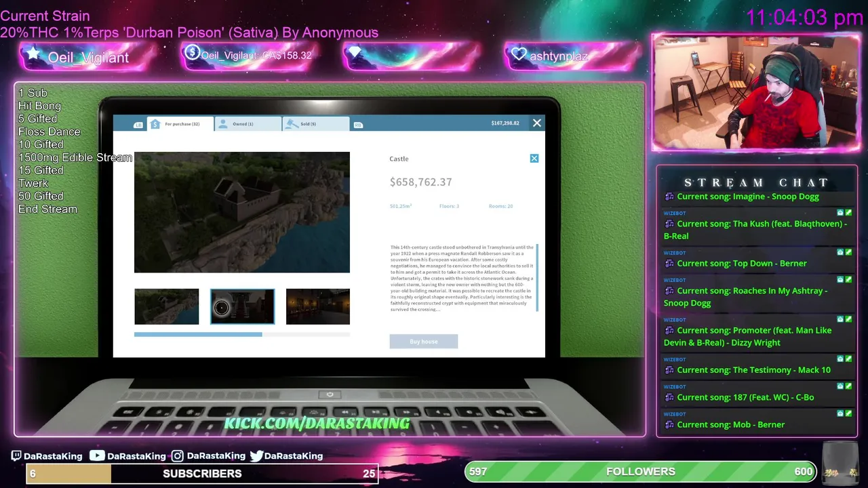Click the KICK.COM/DARASTAKING link text

coord(317,424)
